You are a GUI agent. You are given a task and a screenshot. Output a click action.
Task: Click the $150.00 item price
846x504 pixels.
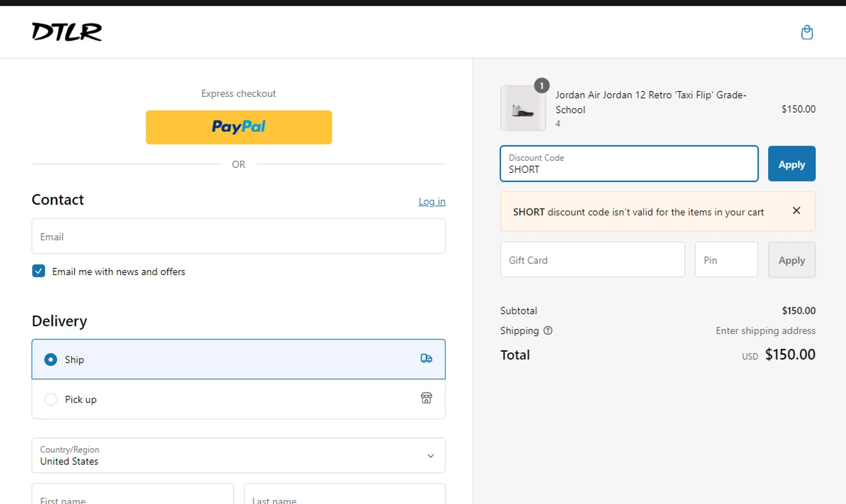[x=799, y=109]
